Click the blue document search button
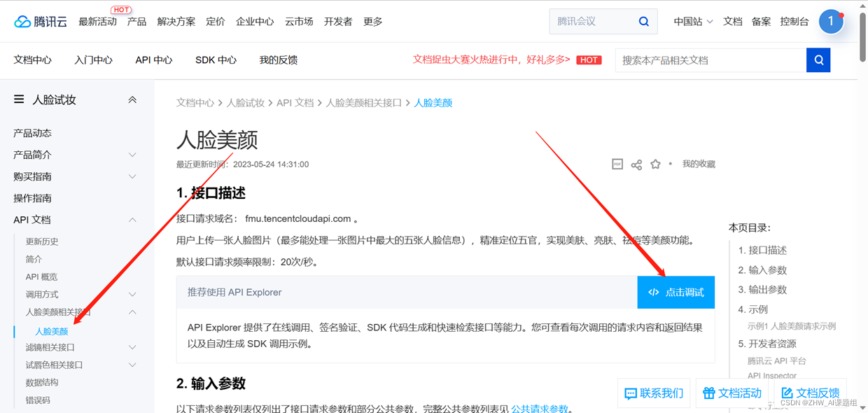This screenshot has width=868, height=413. (x=818, y=60)
